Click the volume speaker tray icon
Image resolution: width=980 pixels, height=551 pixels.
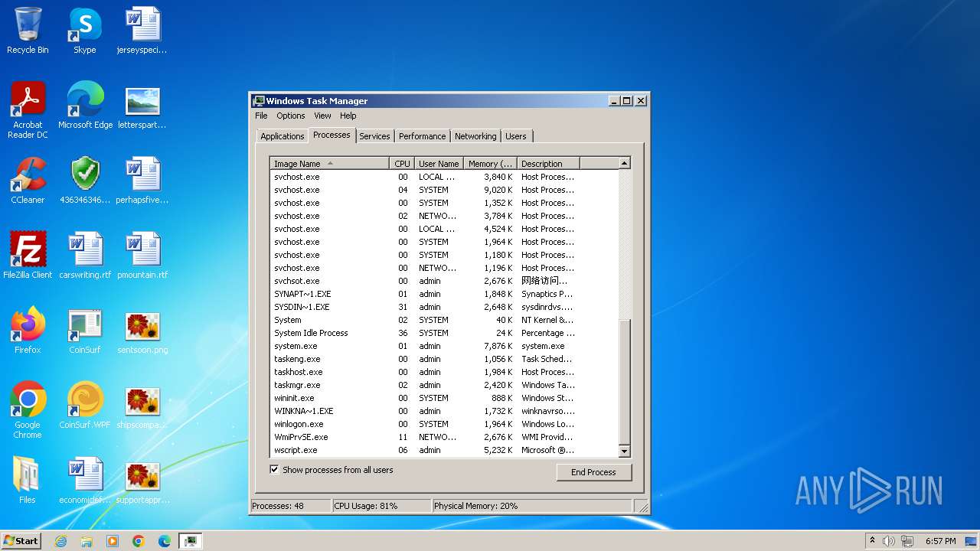889,541
